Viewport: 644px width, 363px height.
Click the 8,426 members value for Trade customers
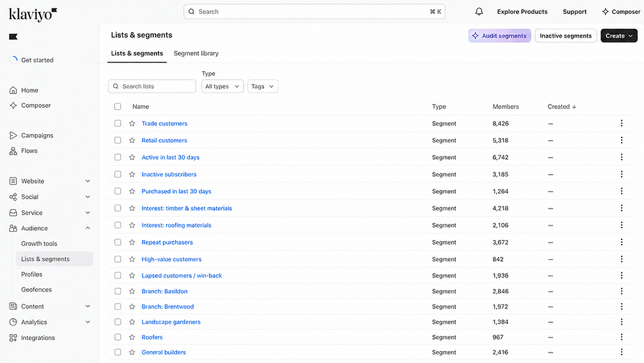[x=500, y=124]
